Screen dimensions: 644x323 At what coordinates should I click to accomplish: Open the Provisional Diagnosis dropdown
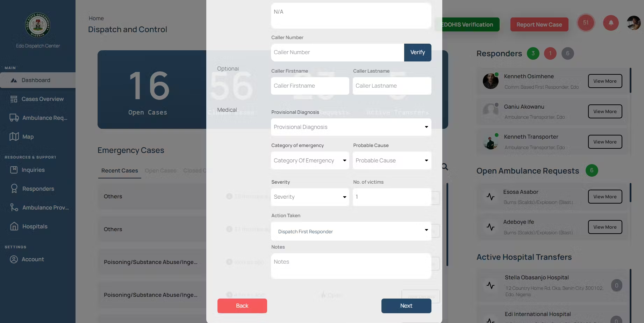[x=351, y=127]
